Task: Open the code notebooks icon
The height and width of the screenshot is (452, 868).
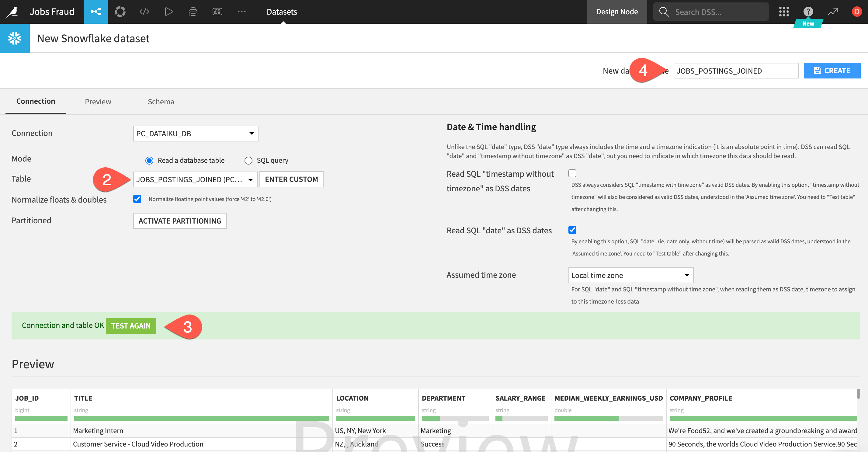Action: point(144,12)
